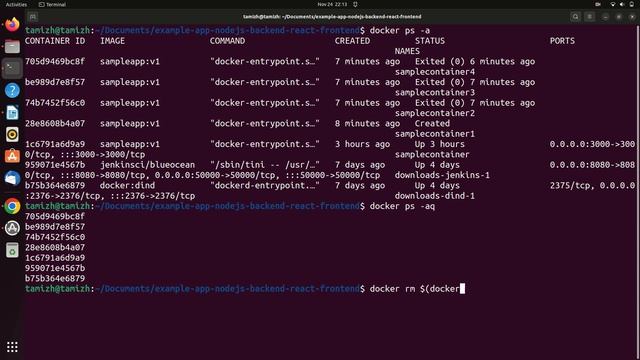Click the camera indicator in the top bar
The height and width of the screenshot is (360, 640).
[598, 4]
